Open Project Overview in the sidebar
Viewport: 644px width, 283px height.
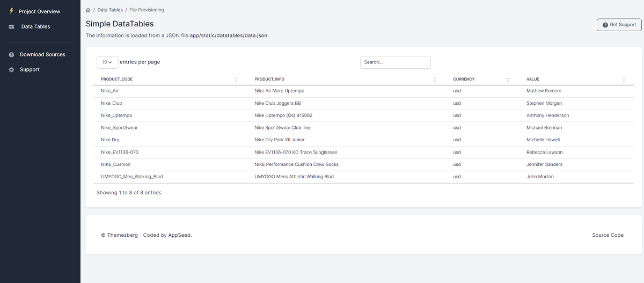point(40,11)
